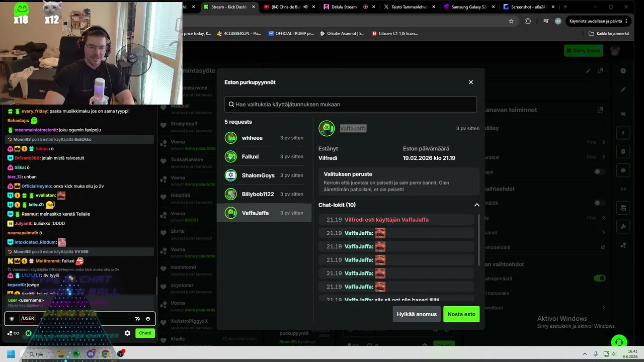Click pencil edit icon in right sidebar
Image resolution: width=644 pixels, height=362 pixels.
pyautogui.click(x=623, y=89)
